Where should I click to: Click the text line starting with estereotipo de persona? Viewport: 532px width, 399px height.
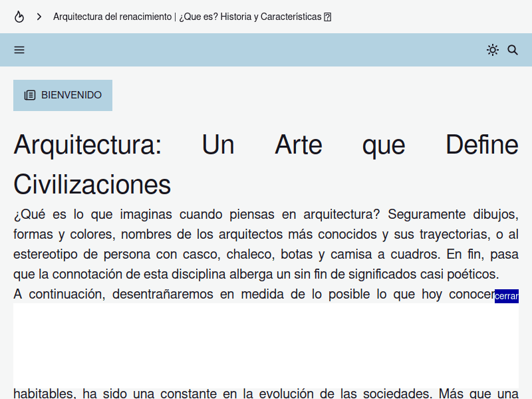point(265,255)
